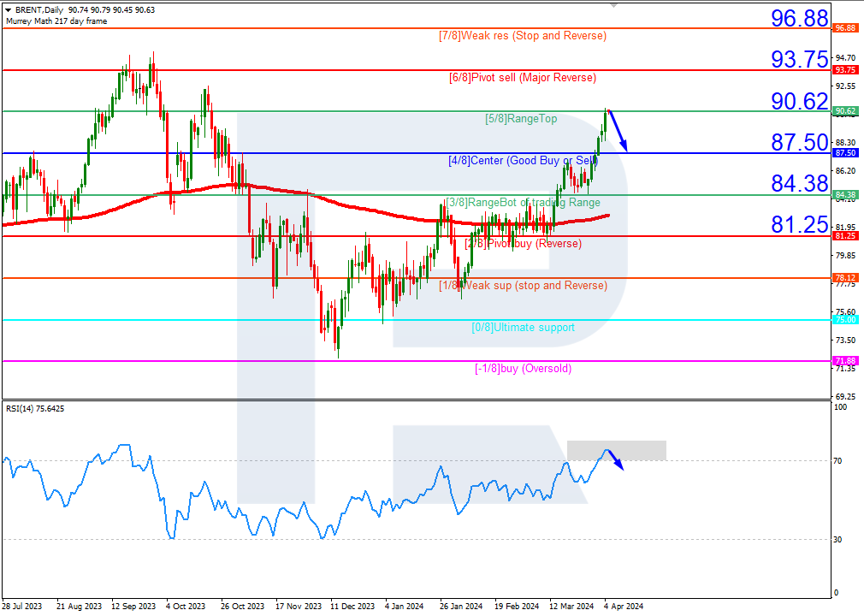864x616 pixels.
Task: Select the [0/8]Ultimate support label
Action: point(523,328)
